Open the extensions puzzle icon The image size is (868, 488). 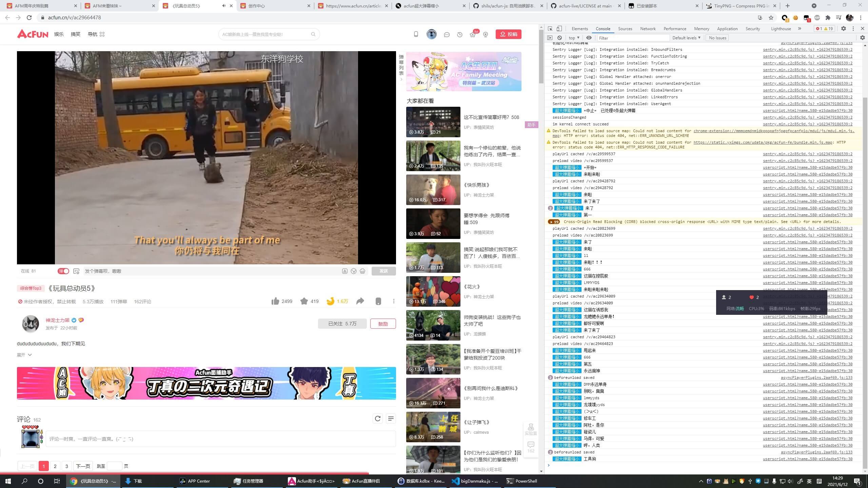pyautogui.click(x=828, y=18)
